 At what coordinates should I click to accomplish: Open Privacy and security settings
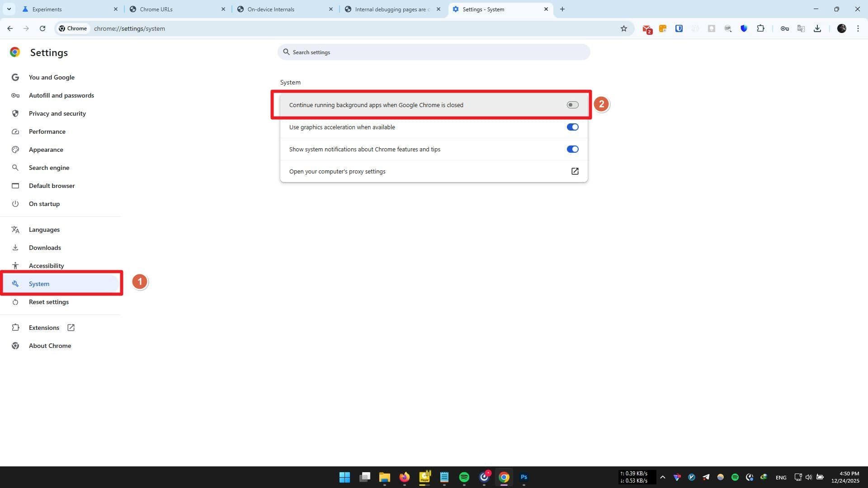point(57,113)
